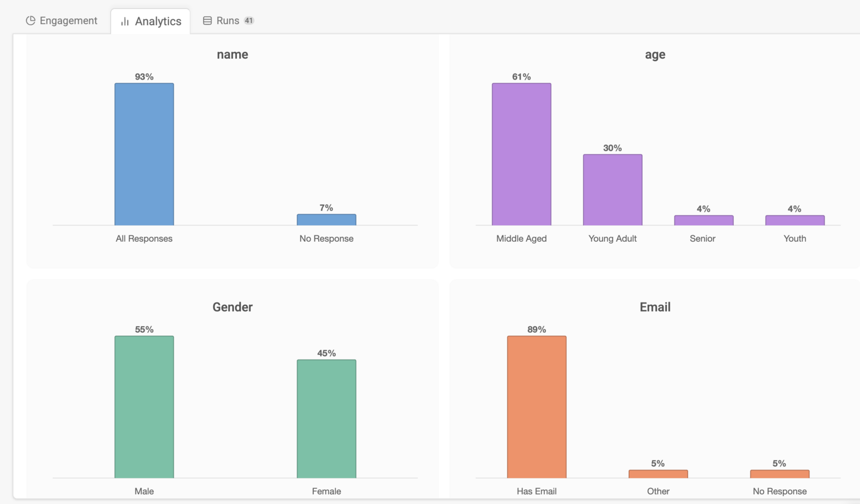
Task: Select the Analytics tab
Action: 150,21
